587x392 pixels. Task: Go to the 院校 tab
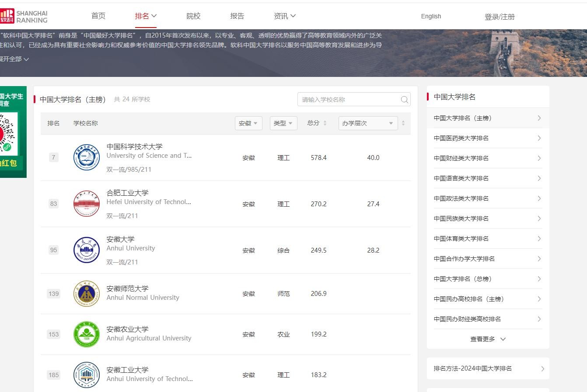tap(193, 16)
